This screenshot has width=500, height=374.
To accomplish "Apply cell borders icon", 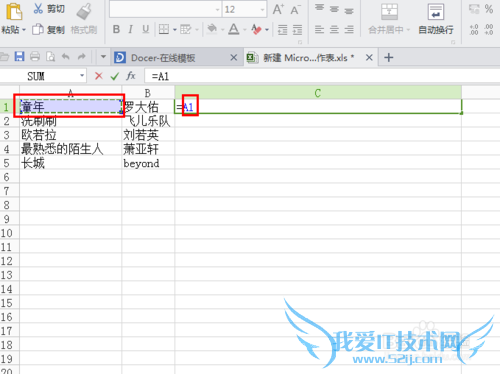I will (x=164, y=30).
